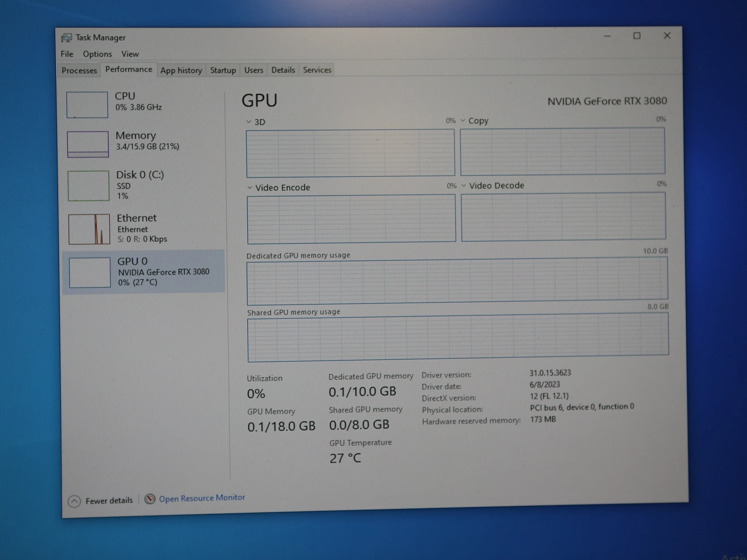Viewport: 747px width, 560px height.
Task: Select the Disk 0 (C:) graph thumbnail
Action: tap(89, 186)
